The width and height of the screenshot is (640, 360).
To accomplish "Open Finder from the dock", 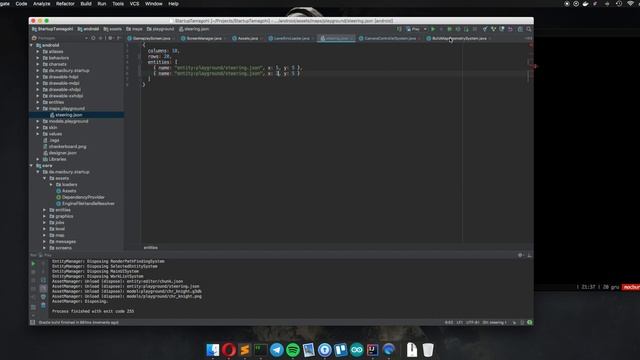I will [213, 350].
